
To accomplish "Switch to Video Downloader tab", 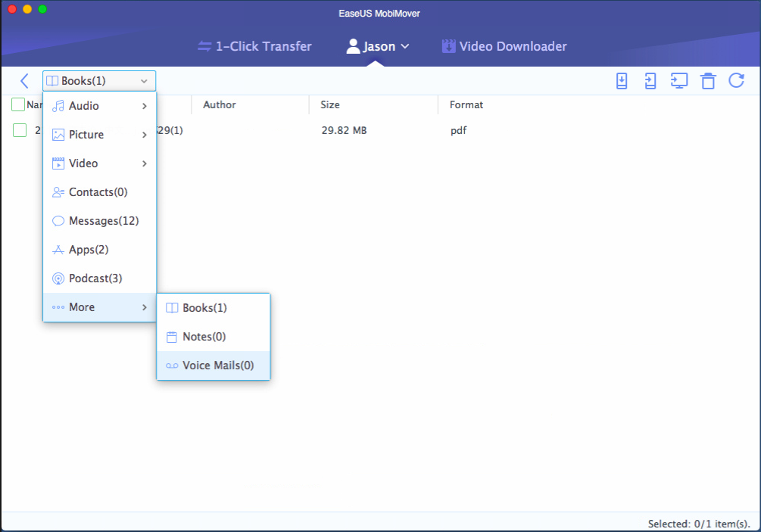I will pyautogui.click(x=504, y=46).
